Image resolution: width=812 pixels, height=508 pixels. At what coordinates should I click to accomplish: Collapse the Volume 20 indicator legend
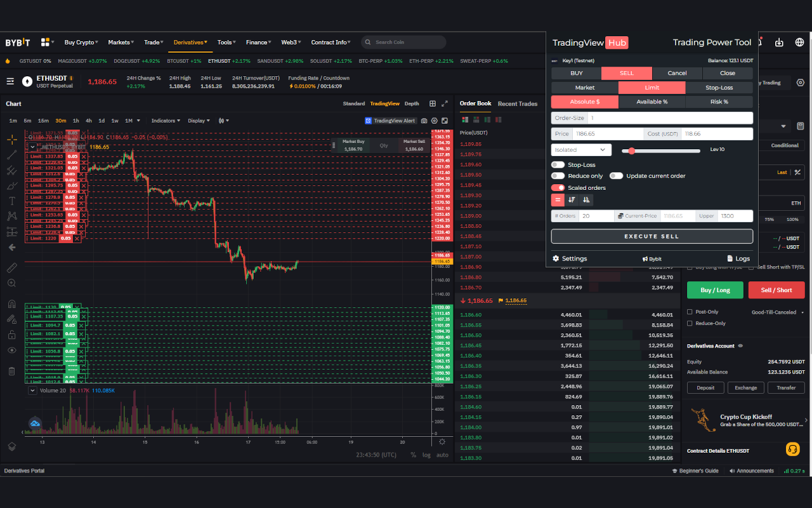(32, 391)
